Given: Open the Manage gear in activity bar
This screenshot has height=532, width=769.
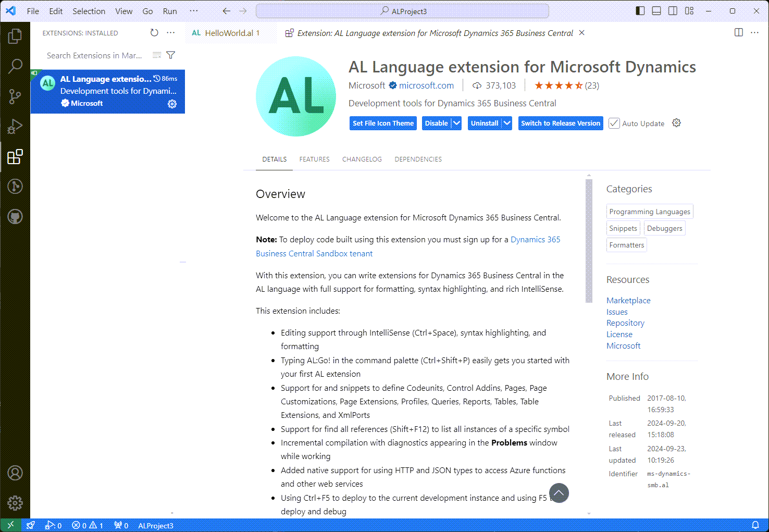Looking at the screenshot, I should pos(15,503).
